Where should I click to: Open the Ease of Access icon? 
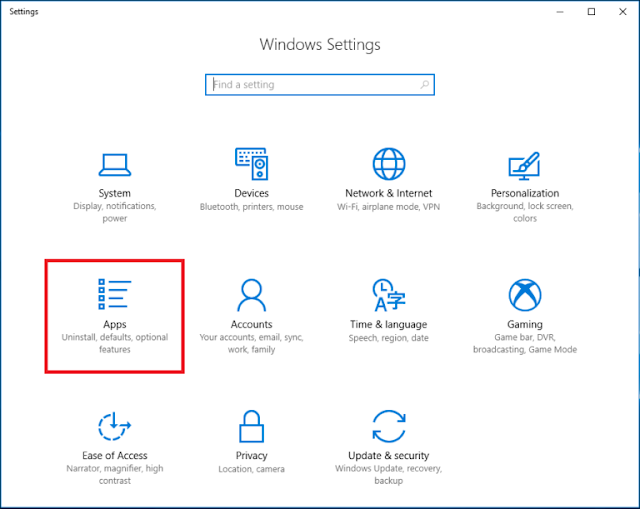(x=115, y=426)
